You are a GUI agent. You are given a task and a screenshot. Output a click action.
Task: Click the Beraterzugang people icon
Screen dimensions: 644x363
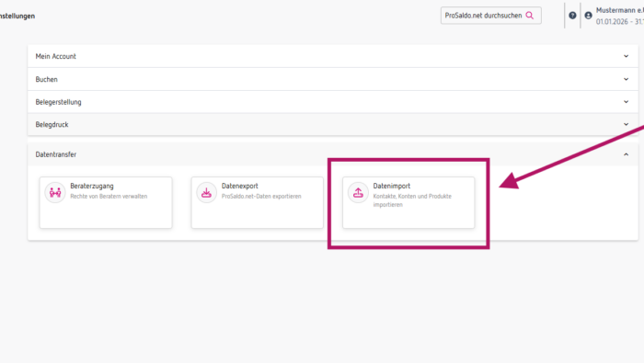click(55, 192)
